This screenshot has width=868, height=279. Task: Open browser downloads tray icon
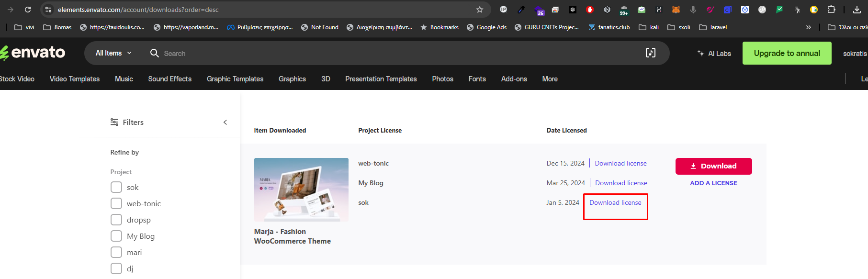pyautogui.click(x=857, y=10)
